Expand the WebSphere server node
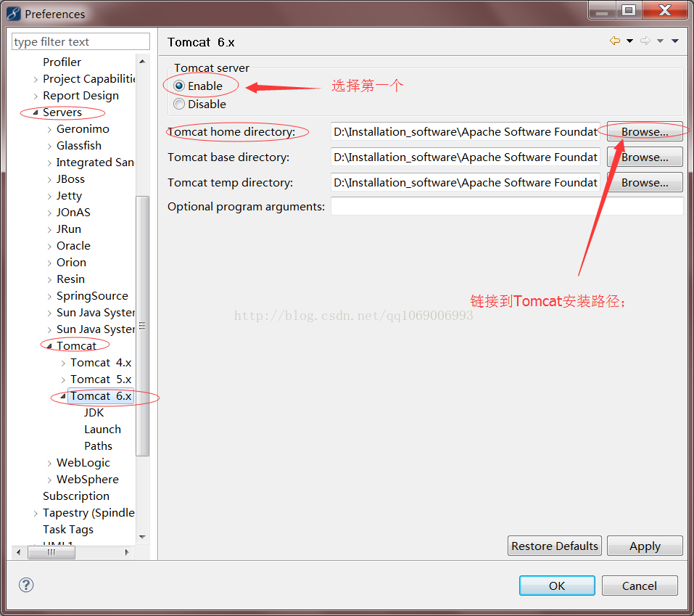The height and width of the screenshot is (616, 694). pos(49,480)
